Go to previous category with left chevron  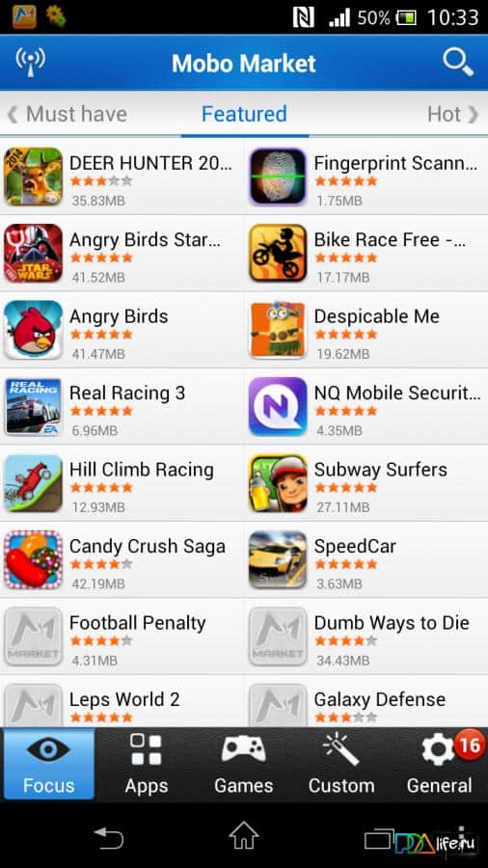pyautogui.click(x=13, y=115)
